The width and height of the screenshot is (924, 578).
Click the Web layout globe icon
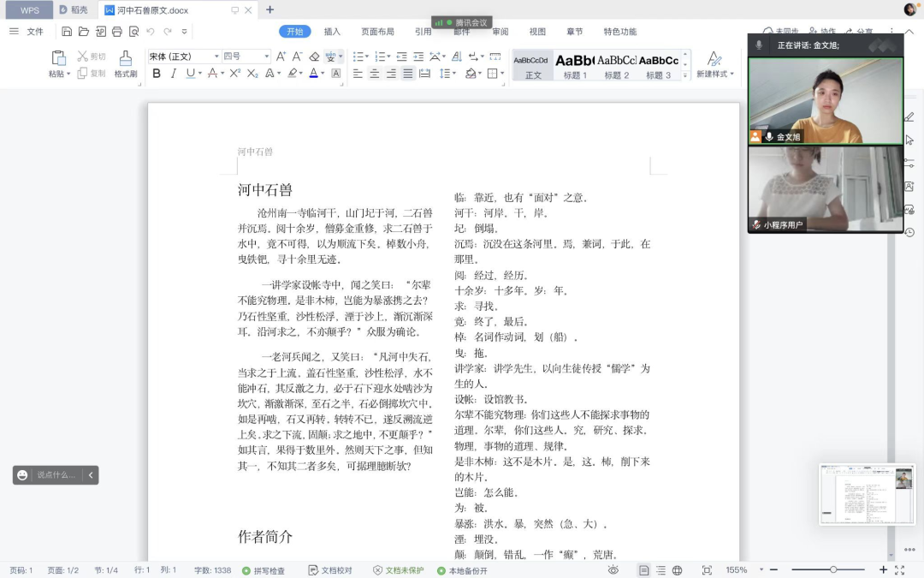[678, 570]
